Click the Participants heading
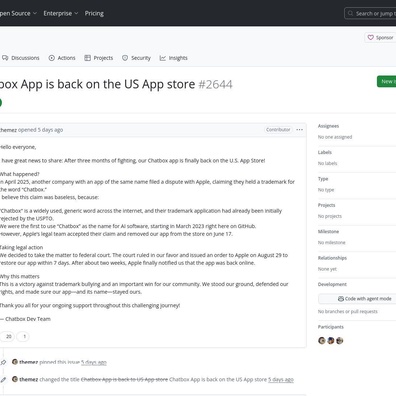 (331, 327)
